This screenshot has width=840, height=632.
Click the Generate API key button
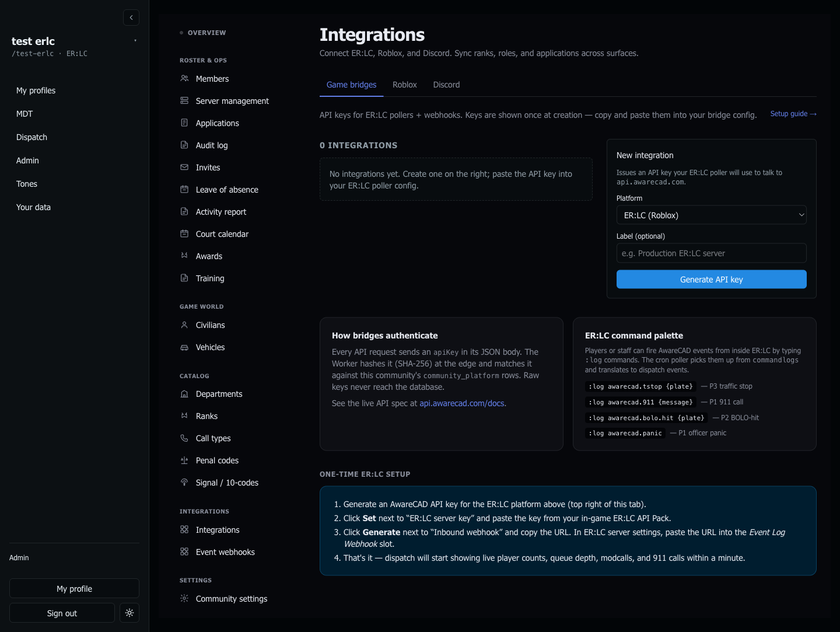coord(711,279)
